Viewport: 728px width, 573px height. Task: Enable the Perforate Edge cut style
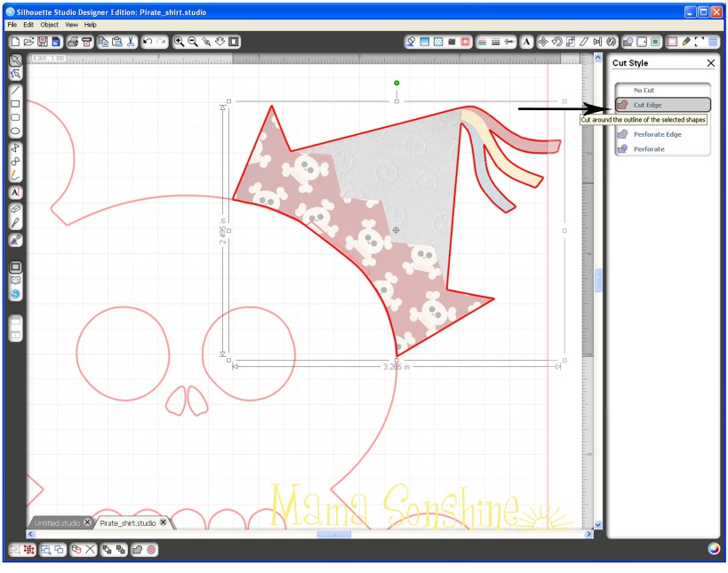660,134
